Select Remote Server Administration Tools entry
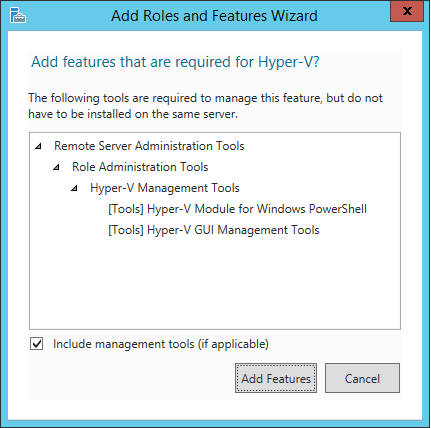The image size is (431, 428). (149, 146)
